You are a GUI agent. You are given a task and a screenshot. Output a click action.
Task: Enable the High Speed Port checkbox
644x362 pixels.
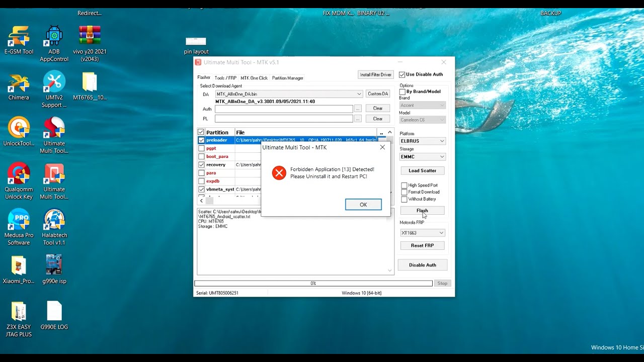pos(404,186)
